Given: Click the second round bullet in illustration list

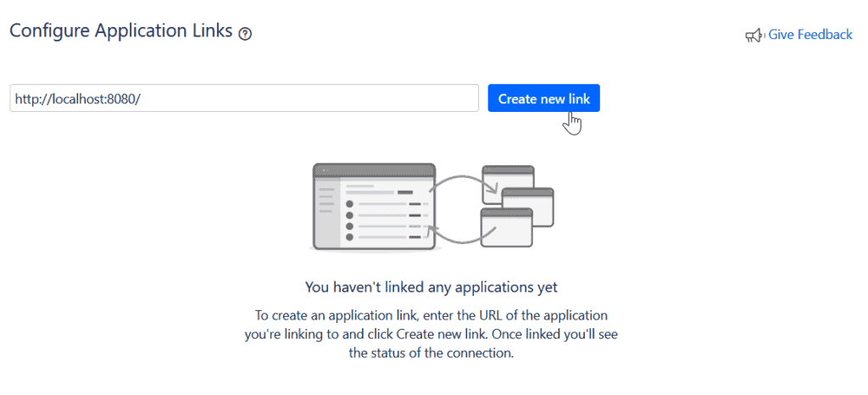Looking at the screenshot, I should click(x=349, y=215).
